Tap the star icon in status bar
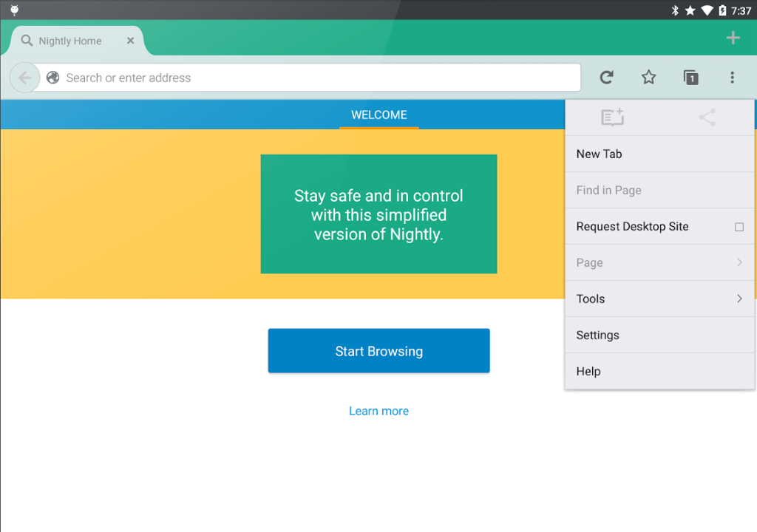 point(690,10)
